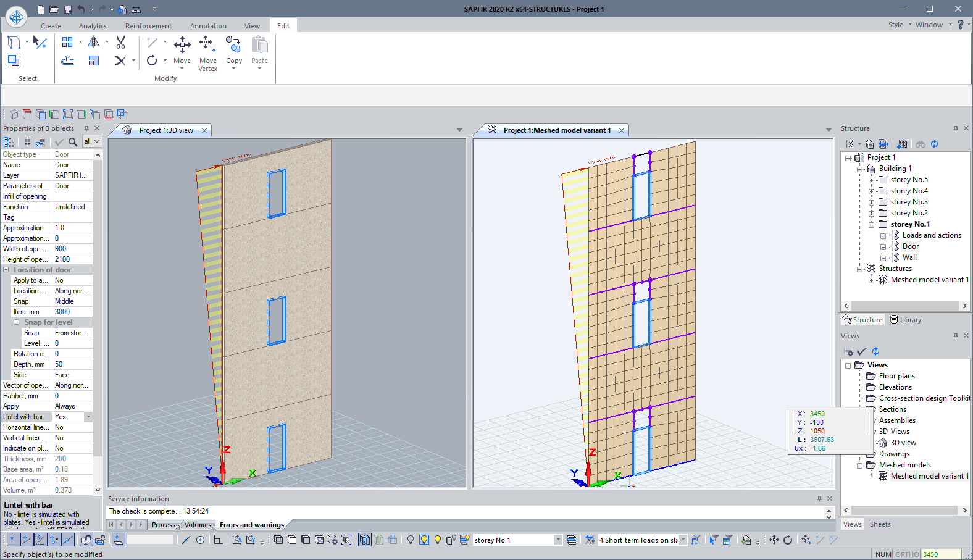Select the Door item in Structure tree
The height and width of the screenshot is (560, 973).
point(910,246)
